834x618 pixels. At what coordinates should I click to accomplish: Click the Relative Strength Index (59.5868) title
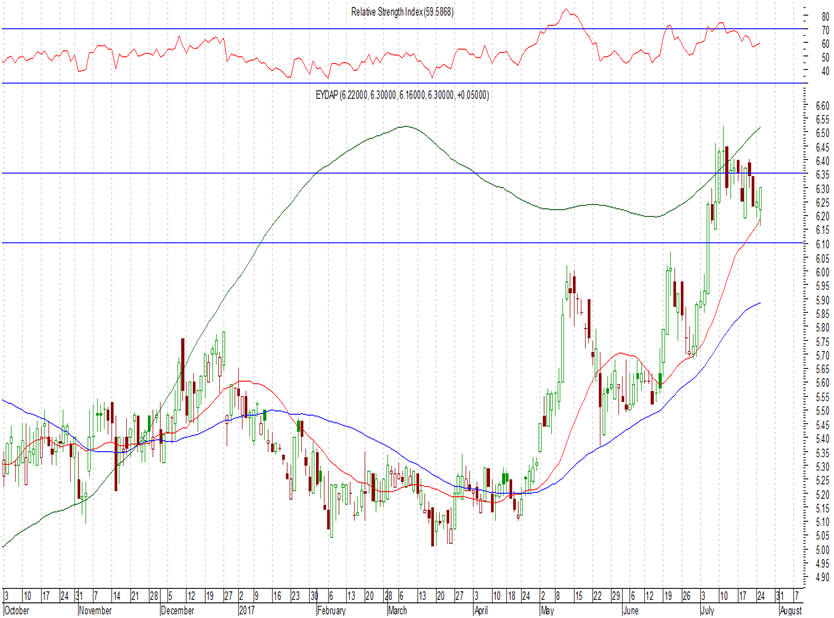point(402,12)
